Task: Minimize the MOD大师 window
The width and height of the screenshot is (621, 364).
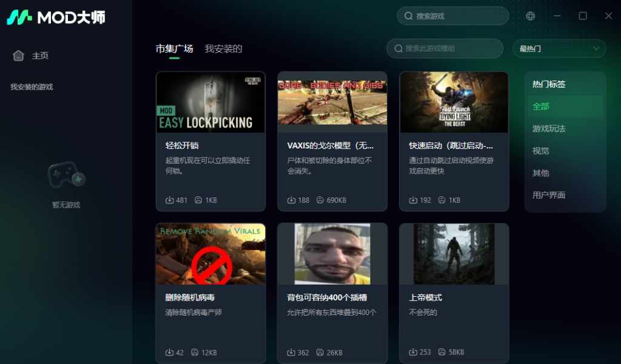Action: click(557, 16)
